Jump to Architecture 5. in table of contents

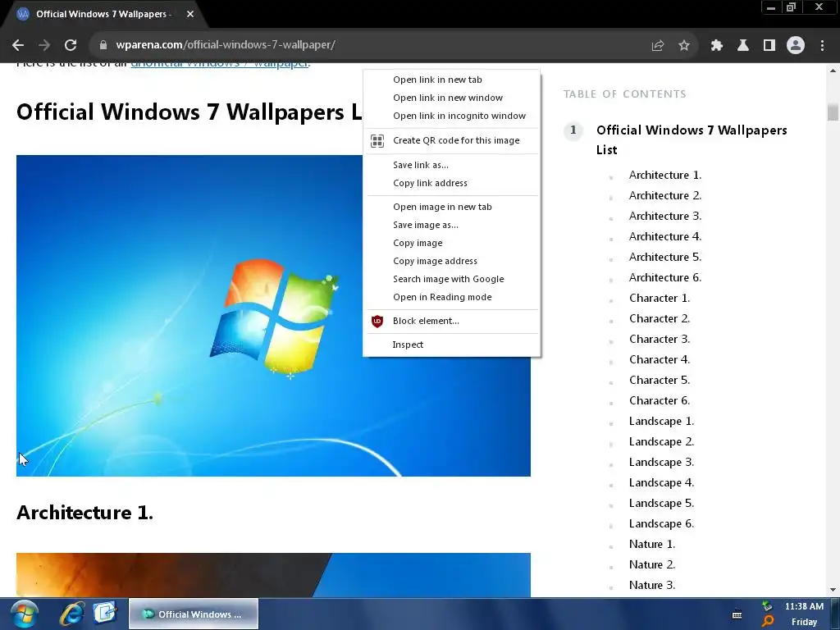point(664,257)
